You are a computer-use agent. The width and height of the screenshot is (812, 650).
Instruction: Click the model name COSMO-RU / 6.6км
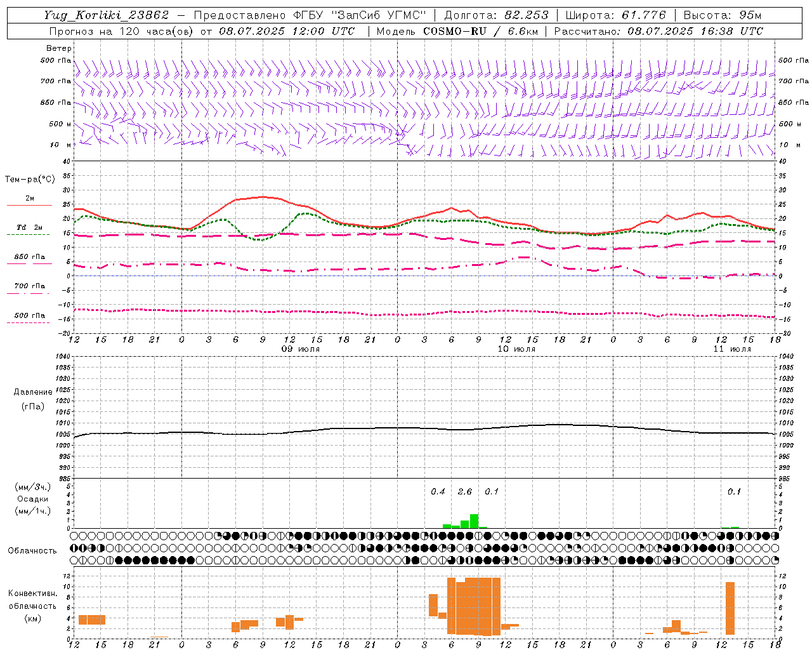point(480,31)
